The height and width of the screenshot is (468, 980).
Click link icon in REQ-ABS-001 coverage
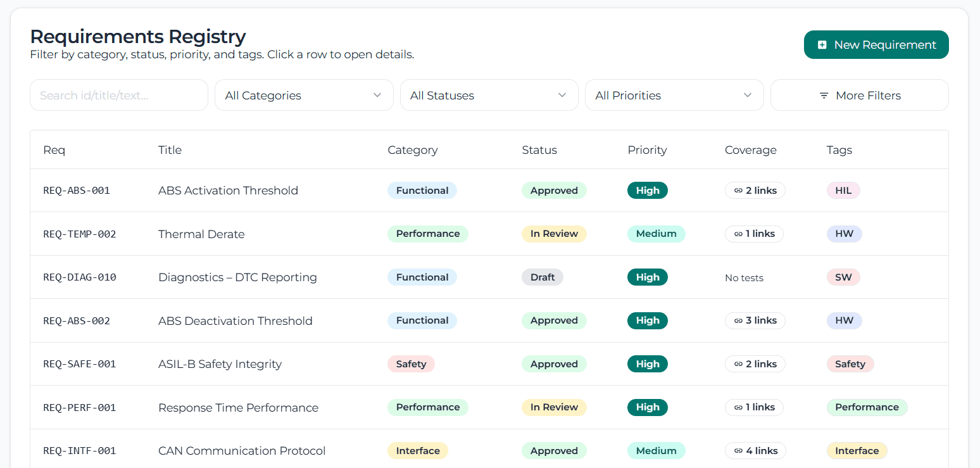point(738,191)
